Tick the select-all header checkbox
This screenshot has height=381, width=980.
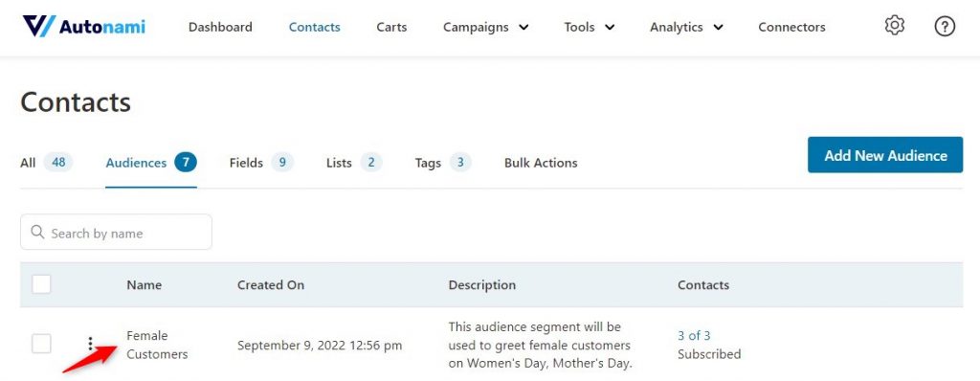tap(41, 284)
